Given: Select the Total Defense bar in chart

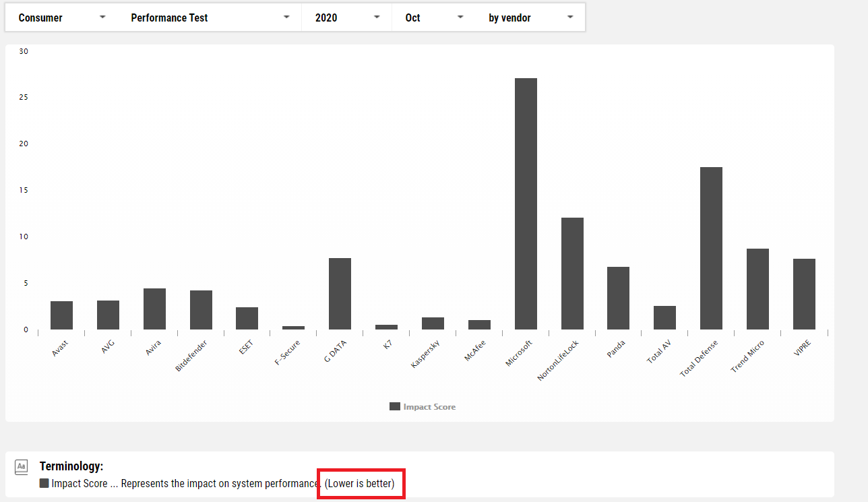Looking at the screenshot, I should pos(711,248).
